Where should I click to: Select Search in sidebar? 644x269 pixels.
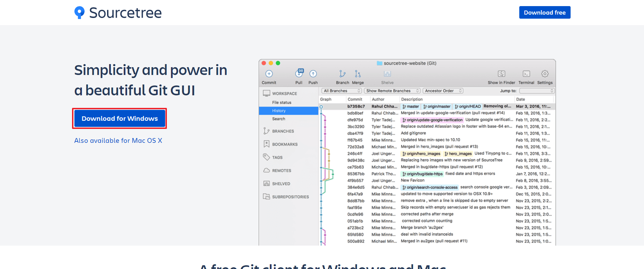[279, 119]
